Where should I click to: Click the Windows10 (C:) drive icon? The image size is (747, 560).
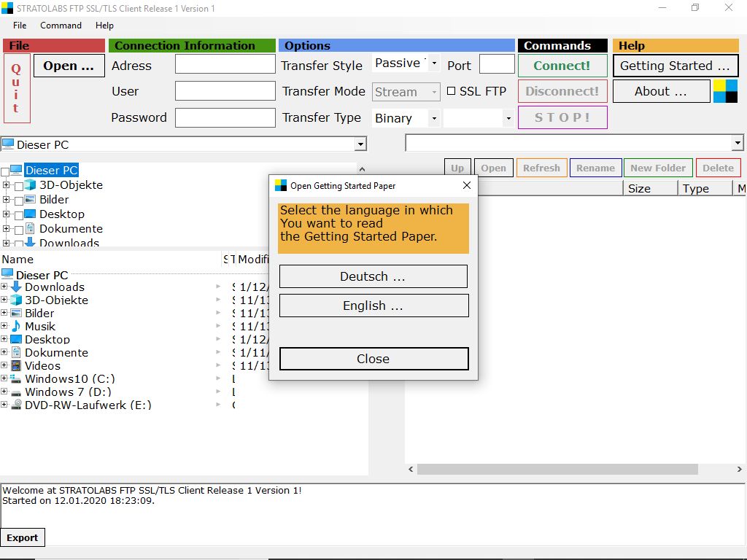click(x=16, y=379)
